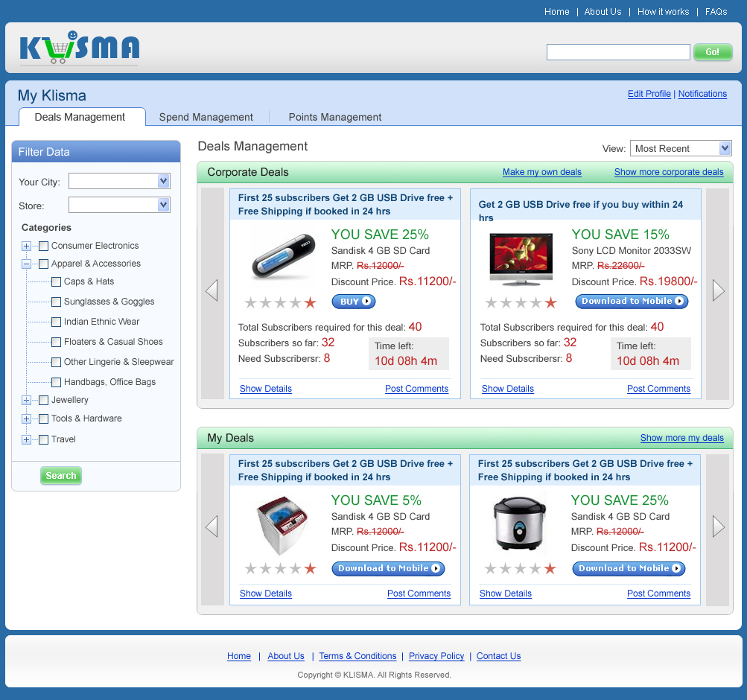Expand the Jewellery tree node
This screenshot has width=747, height=700.
tap(27, 401)
